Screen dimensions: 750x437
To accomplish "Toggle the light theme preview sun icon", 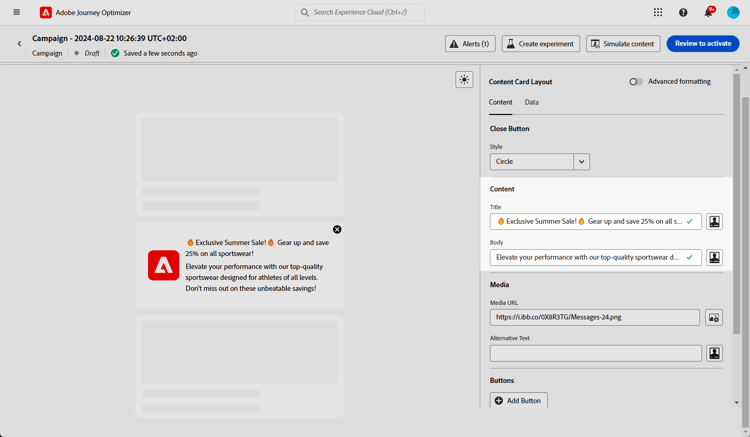I will [x=464, y=79].
